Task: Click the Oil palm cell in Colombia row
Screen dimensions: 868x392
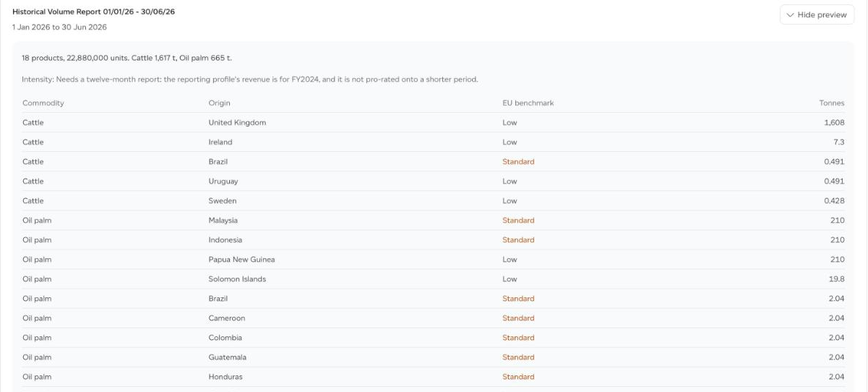Action: [x=37, y=338]
